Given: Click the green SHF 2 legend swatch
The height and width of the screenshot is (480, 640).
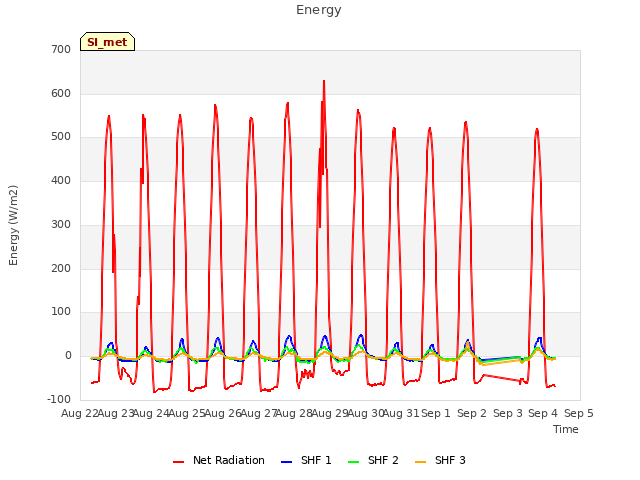Looking at the screenshot, I should click(x=353, y=462).
